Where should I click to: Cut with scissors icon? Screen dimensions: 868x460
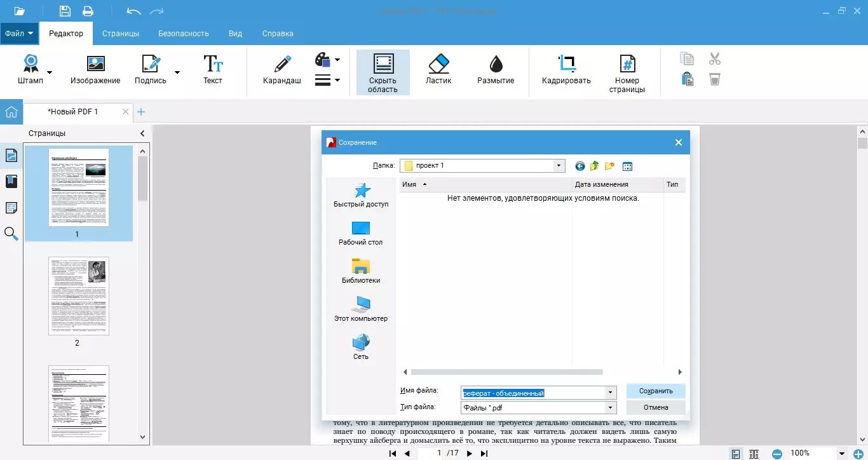click(715, 59)
